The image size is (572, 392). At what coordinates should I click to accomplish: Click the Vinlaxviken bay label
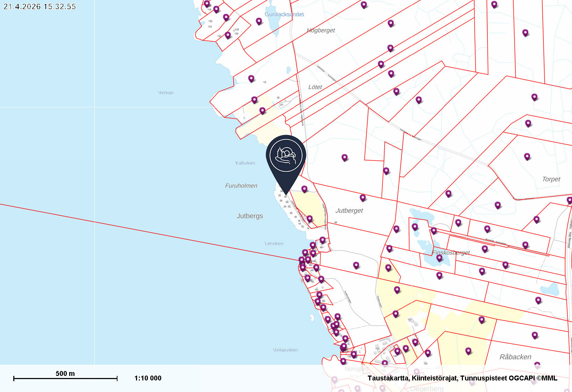tap(285, 350)
